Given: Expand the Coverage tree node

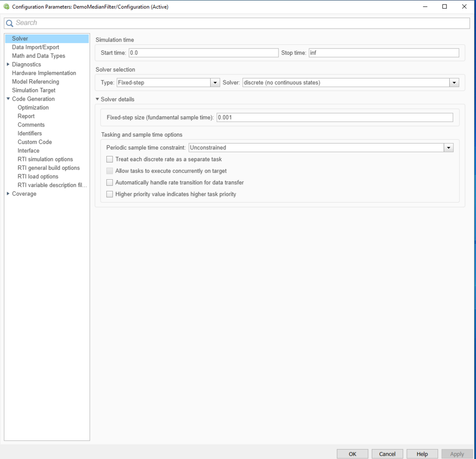Looking at the screenshot, I should tap(8, 194).
